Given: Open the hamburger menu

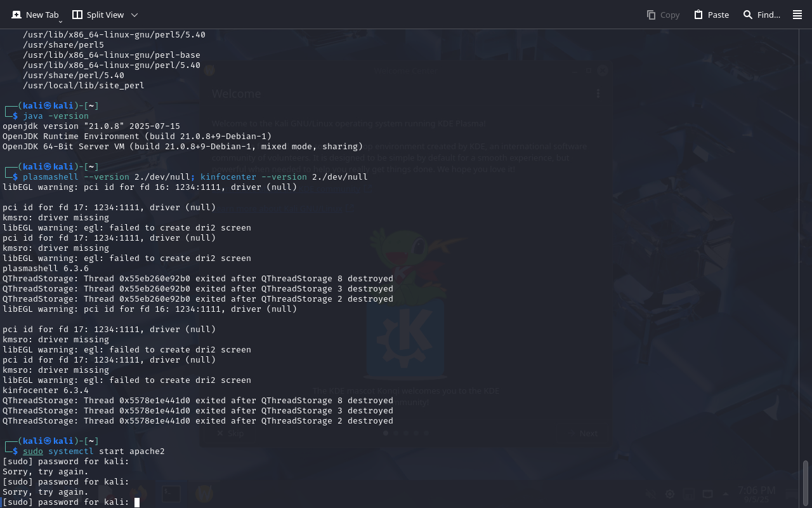Looking at the screenshot, I should pyautogui.click(x=797, y=15).
